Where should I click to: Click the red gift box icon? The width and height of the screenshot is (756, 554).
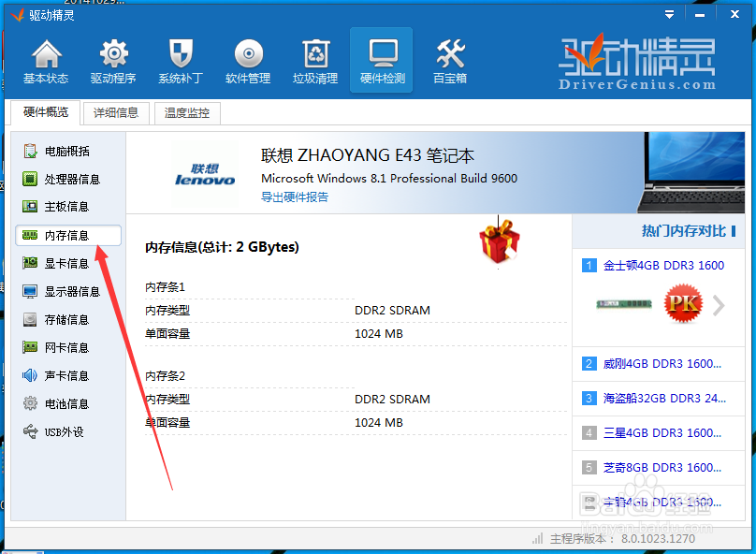[x=500, y=241]
